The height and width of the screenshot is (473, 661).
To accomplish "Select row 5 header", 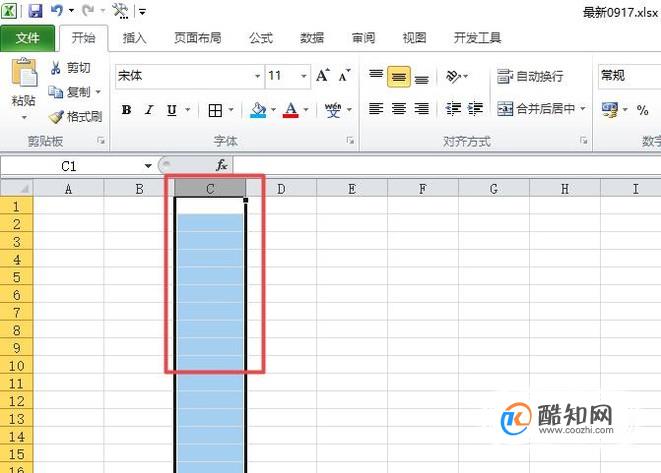I will (16, 277).
